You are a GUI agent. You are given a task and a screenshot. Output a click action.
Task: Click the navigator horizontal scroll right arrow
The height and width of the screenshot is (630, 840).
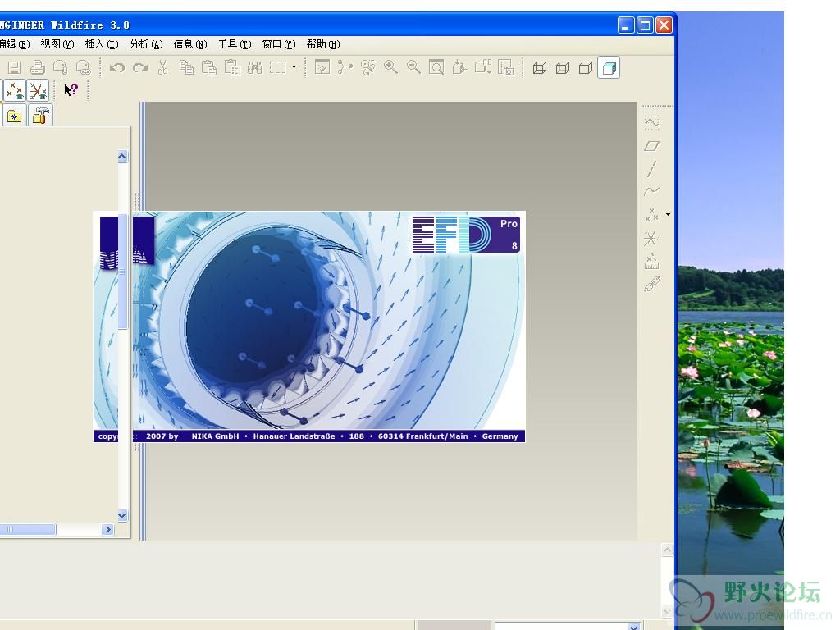coord(107,529)
